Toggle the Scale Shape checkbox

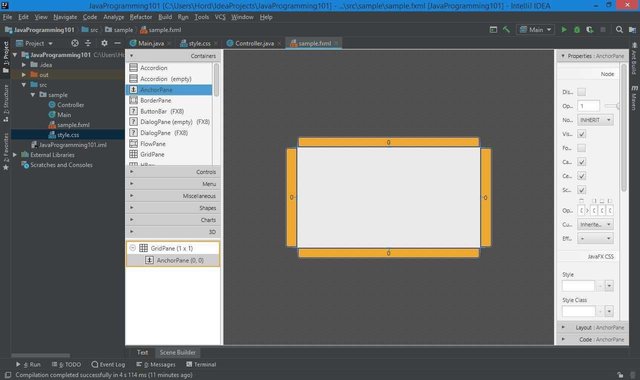coord(582,190)
